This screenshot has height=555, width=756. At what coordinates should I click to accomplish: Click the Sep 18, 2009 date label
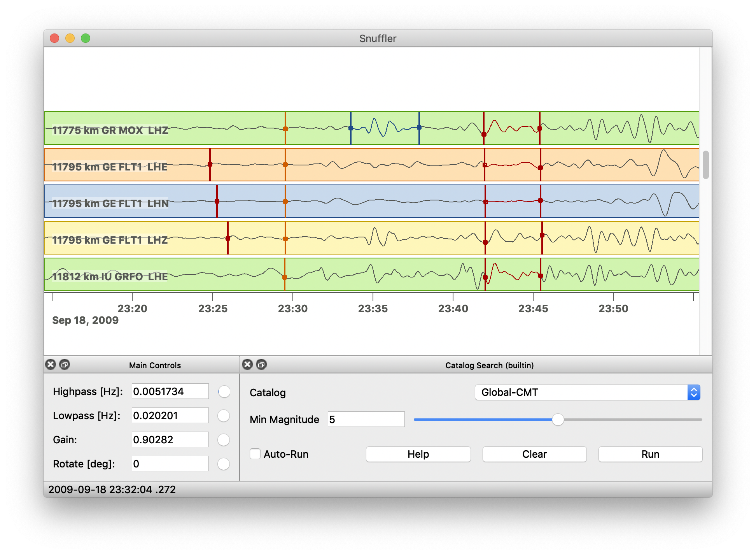point(86,320)
